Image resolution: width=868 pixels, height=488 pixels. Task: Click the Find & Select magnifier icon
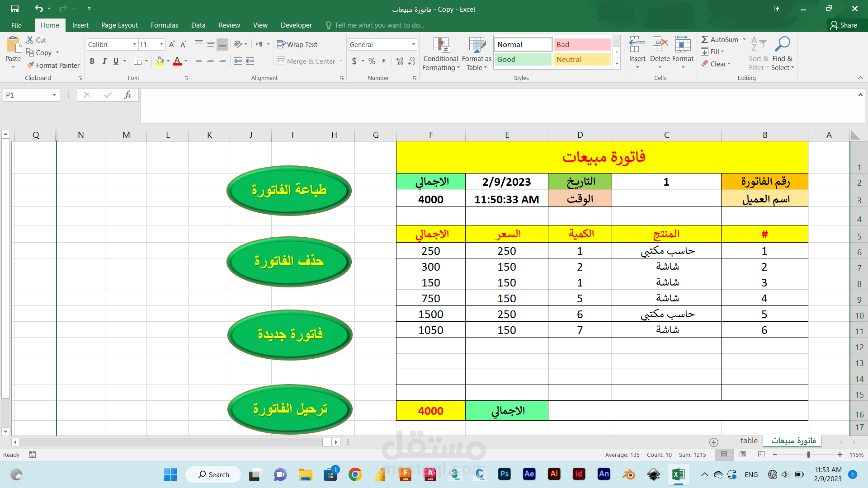point(782,44)
